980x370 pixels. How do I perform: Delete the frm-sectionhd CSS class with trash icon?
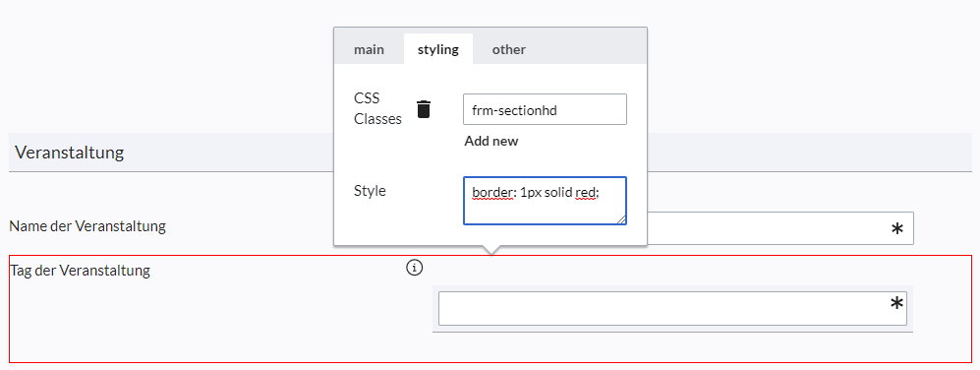424,109
